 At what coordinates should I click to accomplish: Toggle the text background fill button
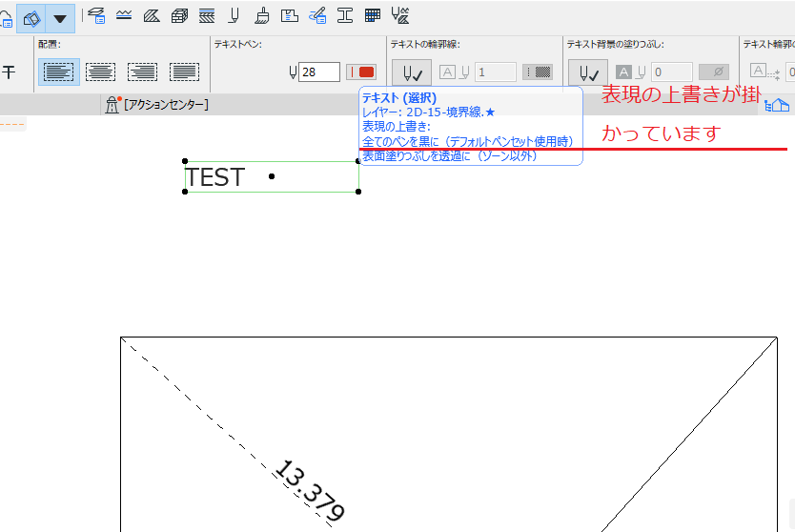coord(588,73)
